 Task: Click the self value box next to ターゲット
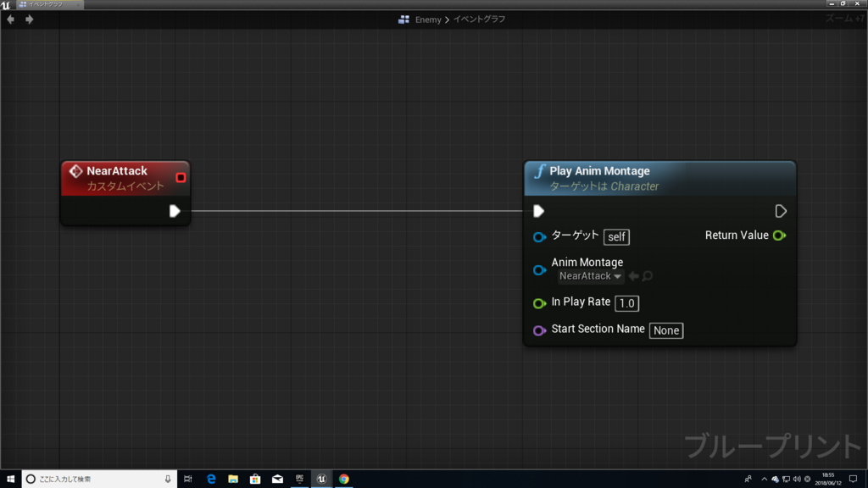point(616,237)
